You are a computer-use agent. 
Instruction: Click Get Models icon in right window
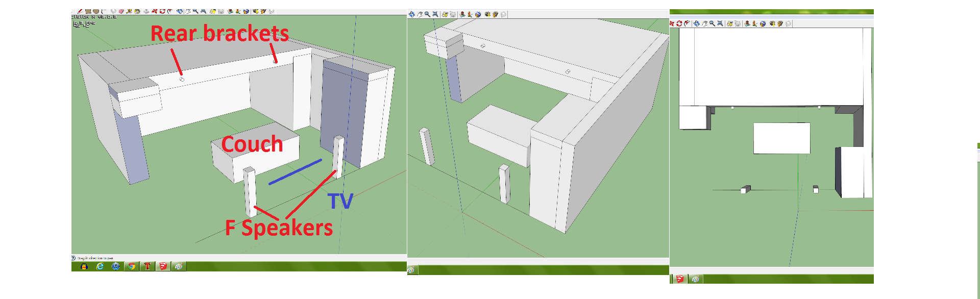(772, 23)
